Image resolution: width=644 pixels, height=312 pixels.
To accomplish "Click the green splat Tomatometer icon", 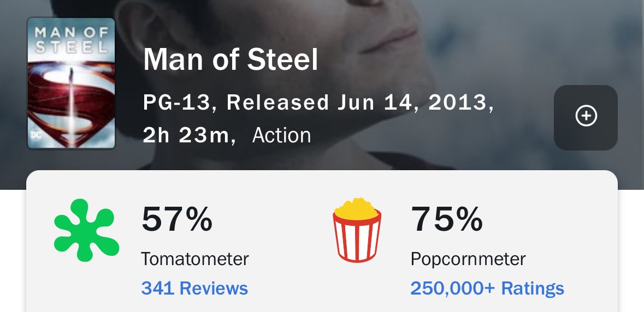I will 86,230.
